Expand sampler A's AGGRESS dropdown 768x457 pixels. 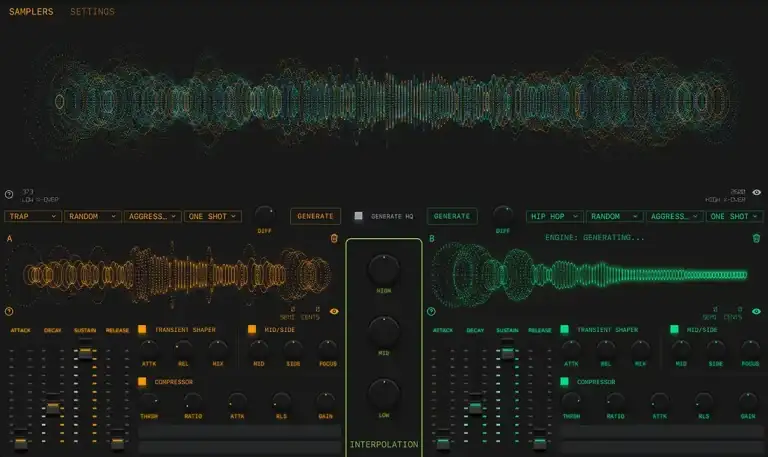152,216
